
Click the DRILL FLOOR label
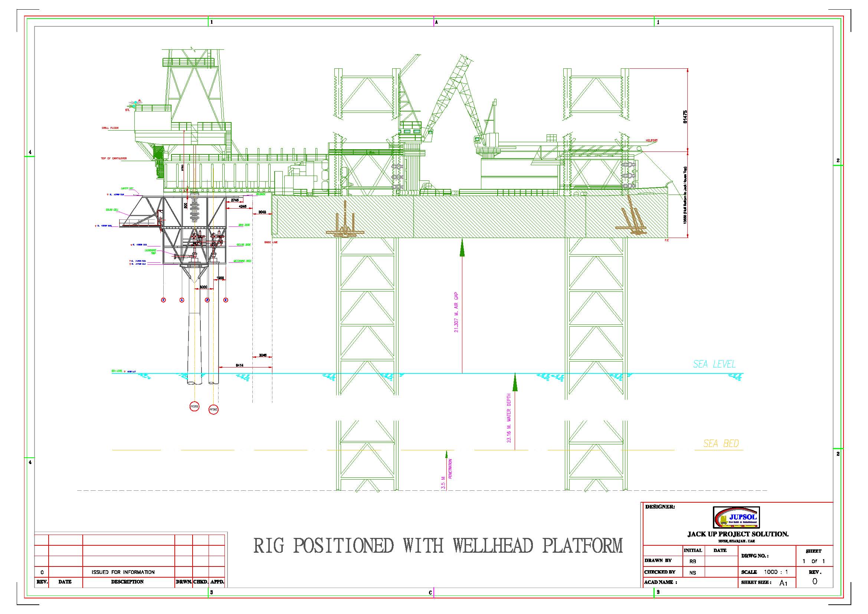tap(110, 128)
